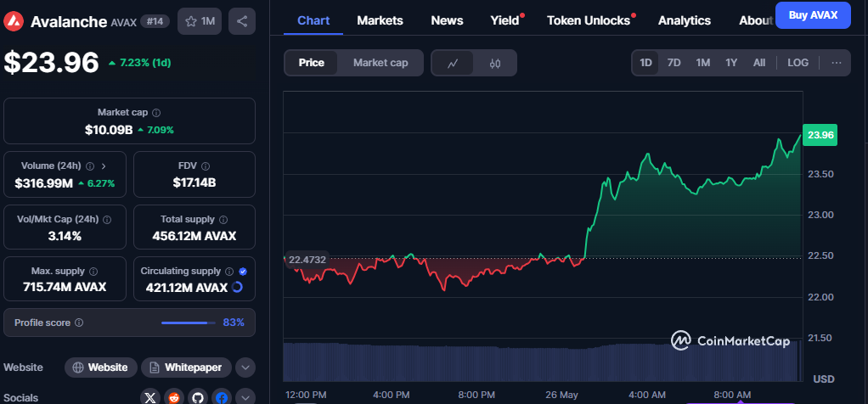Viewport: 868px width, 404px height.
Task: Expand more socials dropdown
Action: pos(245,397)
